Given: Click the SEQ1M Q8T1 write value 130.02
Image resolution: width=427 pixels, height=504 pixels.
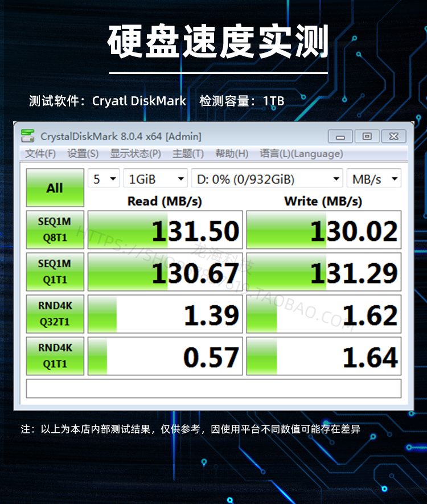Looking at the screenshot, I should tap(324, 230).
